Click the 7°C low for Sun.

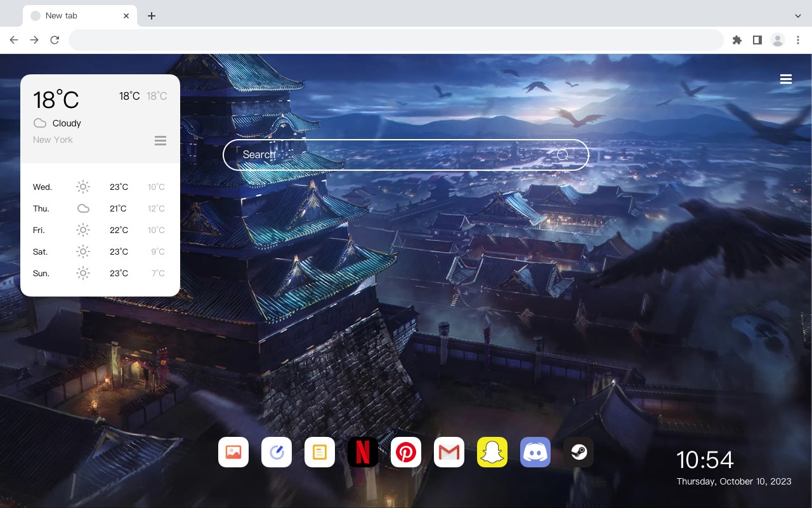[x=158, y=273]
